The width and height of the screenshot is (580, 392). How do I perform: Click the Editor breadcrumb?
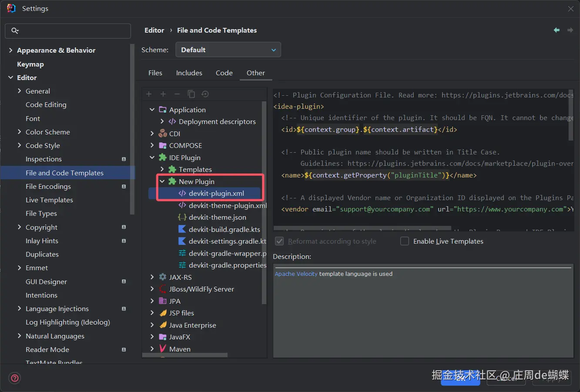pos(154,30)
